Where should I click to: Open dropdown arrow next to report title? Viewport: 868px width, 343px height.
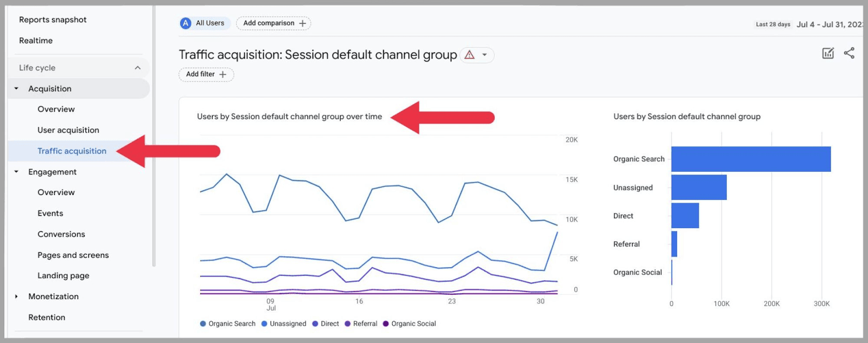[x=484, y=55]
